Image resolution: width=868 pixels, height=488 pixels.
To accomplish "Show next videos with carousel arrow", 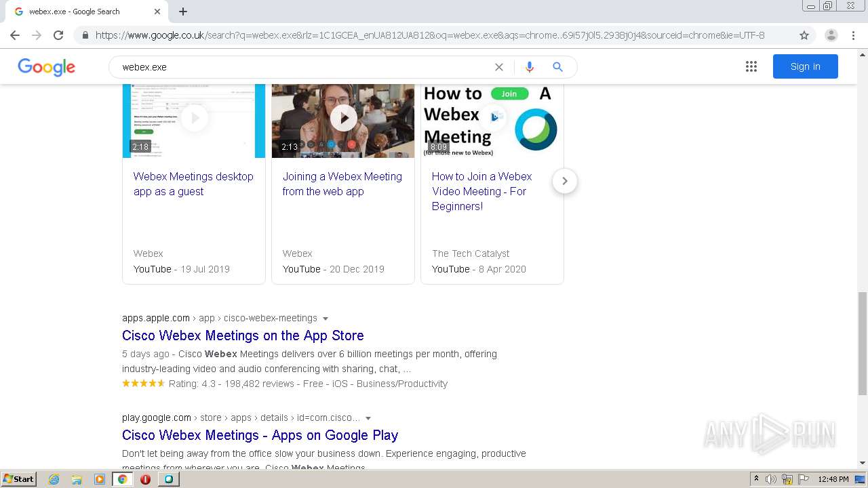I will [565, 181].
